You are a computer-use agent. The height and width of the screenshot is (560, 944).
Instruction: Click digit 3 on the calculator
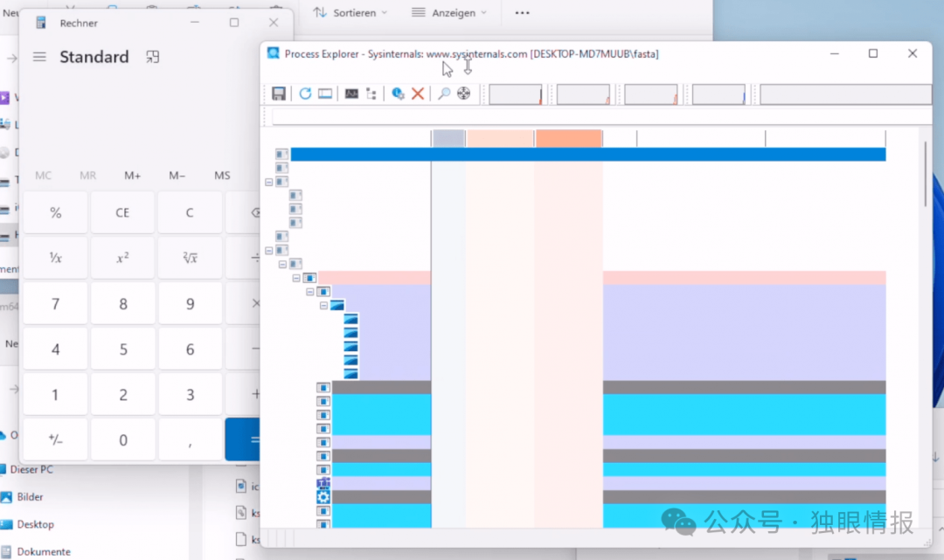coord(190,395)
